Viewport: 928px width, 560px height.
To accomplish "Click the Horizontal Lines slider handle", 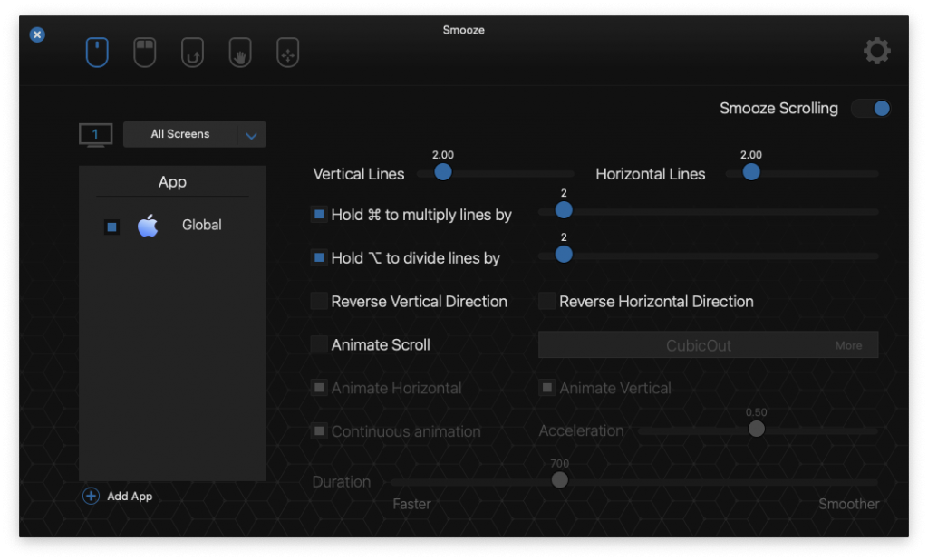I will tap(751, 171).
